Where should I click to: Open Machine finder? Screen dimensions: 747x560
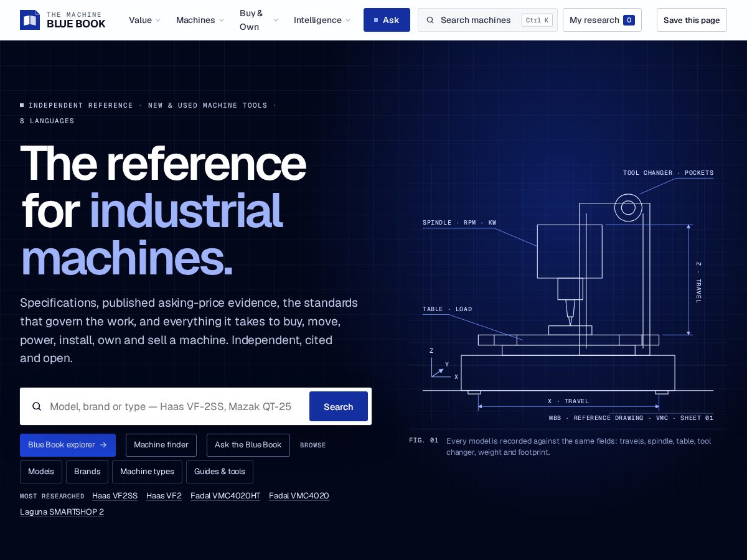pos(161,445)
